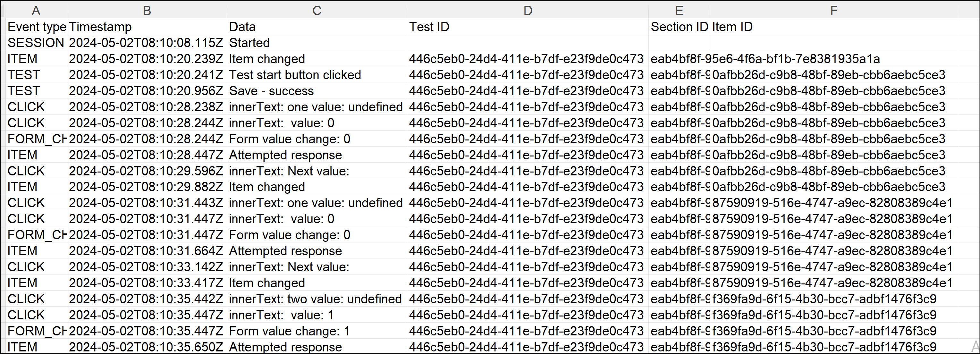The image size is (980, 354).
Task: Select column E header
Action: tap(679, 10)
